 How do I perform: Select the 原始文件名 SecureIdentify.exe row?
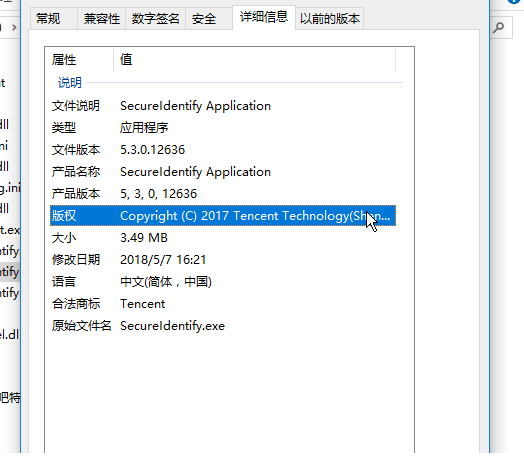pos(223,326)
